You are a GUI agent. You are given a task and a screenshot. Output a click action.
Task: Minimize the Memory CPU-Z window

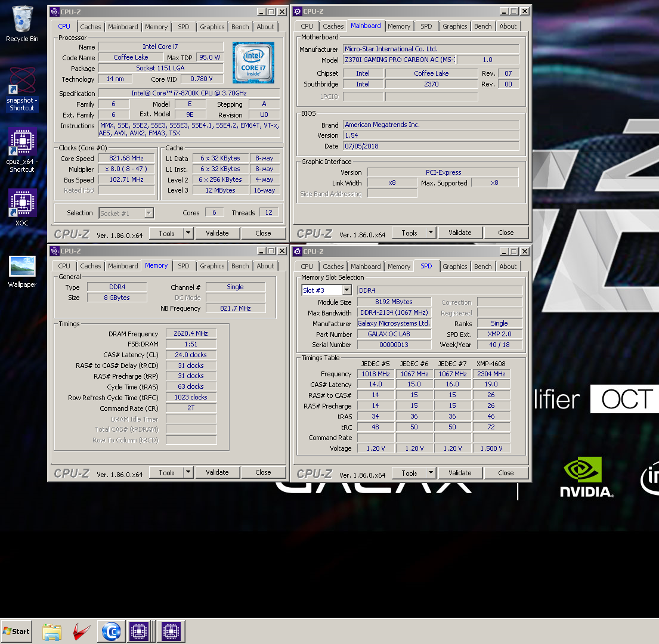[261, 251]
